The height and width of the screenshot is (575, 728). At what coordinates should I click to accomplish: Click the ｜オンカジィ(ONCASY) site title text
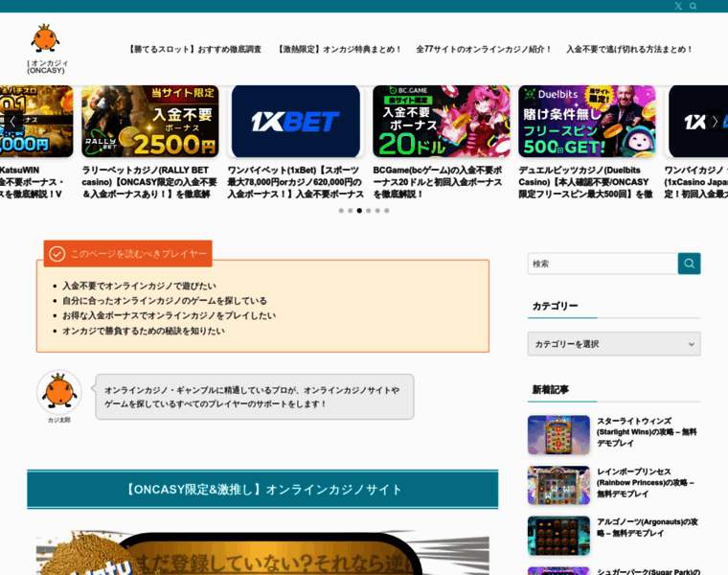coord(47,66)
